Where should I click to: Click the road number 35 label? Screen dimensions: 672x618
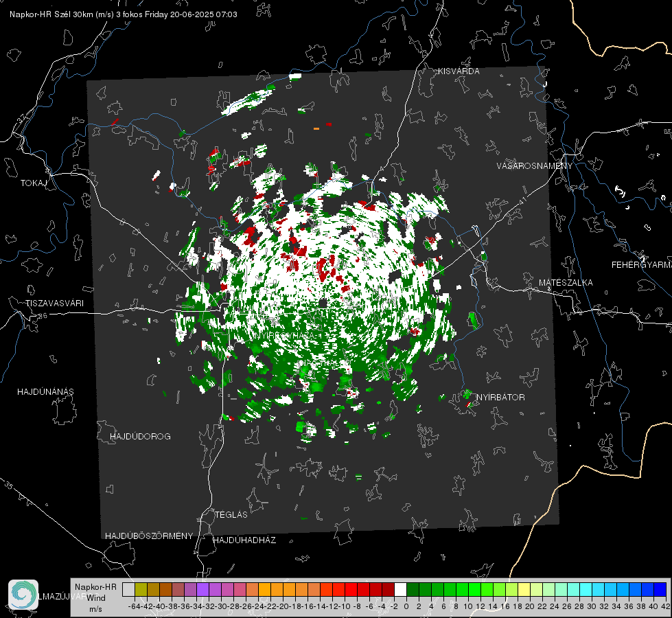[x=9, y=485]
